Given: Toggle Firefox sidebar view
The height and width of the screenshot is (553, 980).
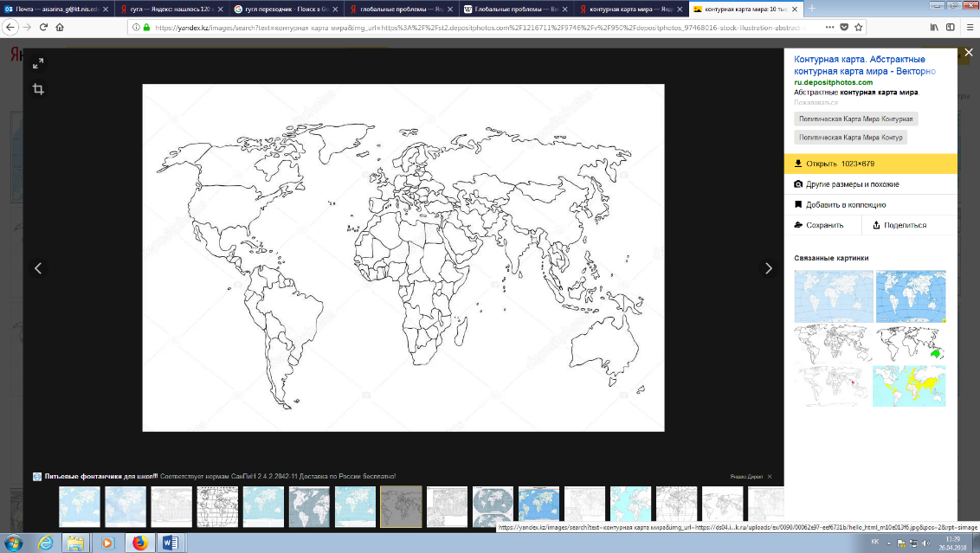Looking at the screenshot, I should point(950,27).
